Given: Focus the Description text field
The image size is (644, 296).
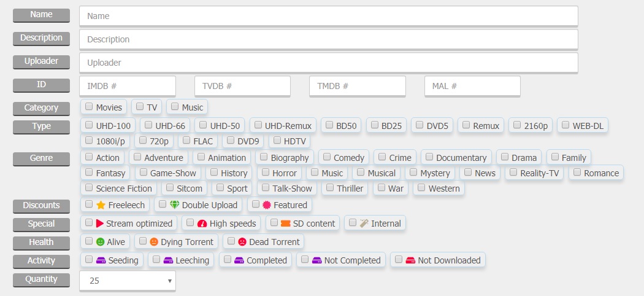Looking at the screenshot, I should pyautogui.click(x=329, y=39).
